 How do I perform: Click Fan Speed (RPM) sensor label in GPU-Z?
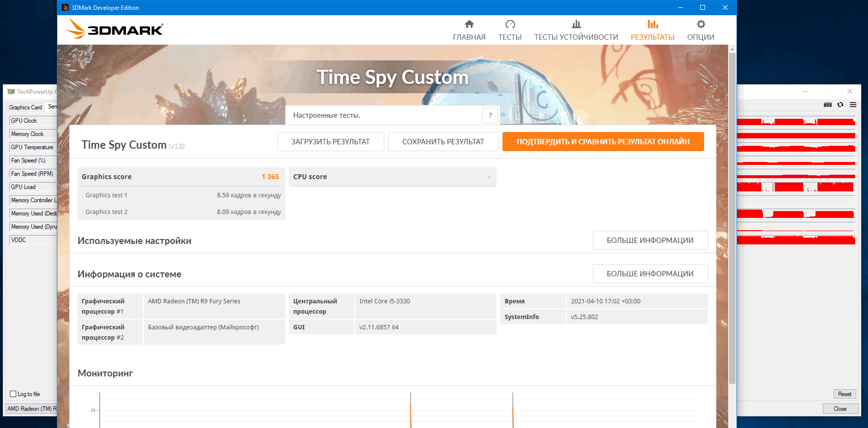pos(32,174)
